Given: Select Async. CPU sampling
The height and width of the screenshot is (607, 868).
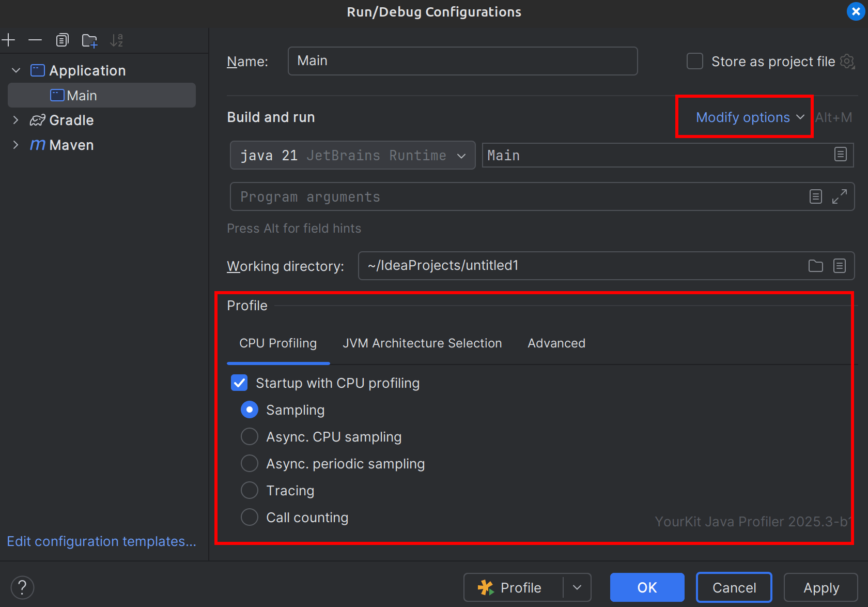Looking at the screenshot, I should 250,436.
